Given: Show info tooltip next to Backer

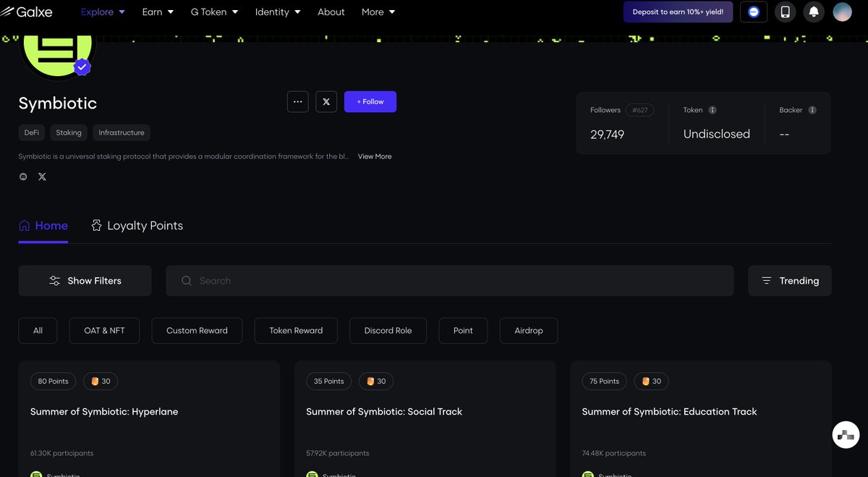Looking at the screenshot, I should coord(812,110).
